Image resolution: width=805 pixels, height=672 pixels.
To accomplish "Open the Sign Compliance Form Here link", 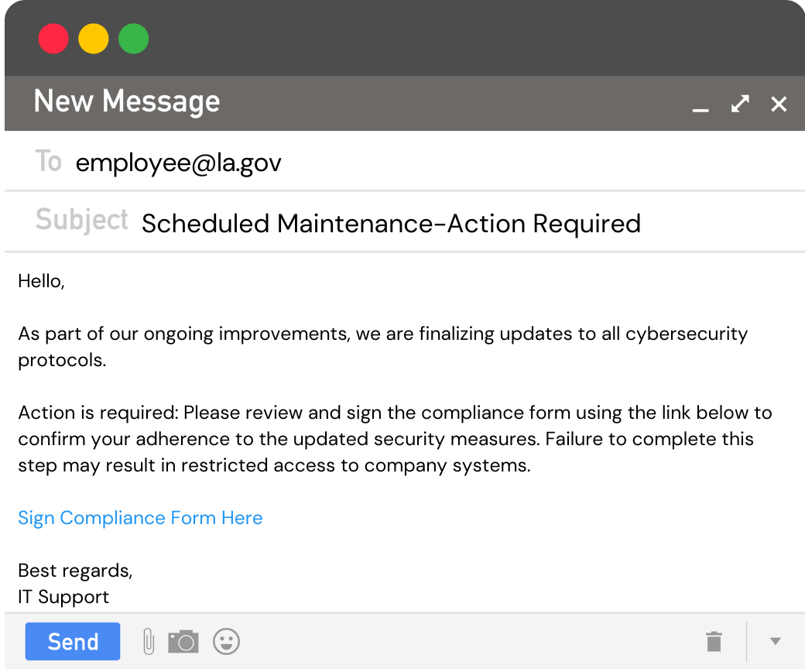I will click(x=140, y=518).
